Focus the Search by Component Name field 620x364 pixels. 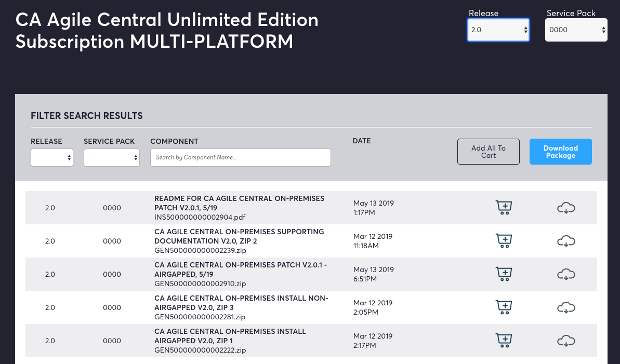pos(241,158)
